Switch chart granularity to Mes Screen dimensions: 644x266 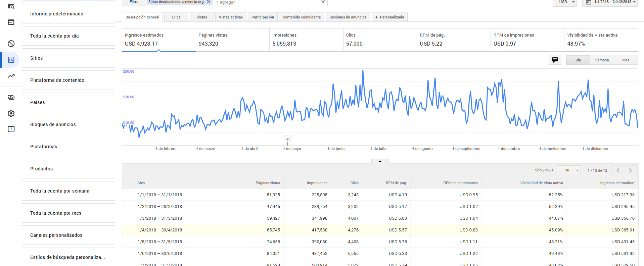(x=626, y=60)
